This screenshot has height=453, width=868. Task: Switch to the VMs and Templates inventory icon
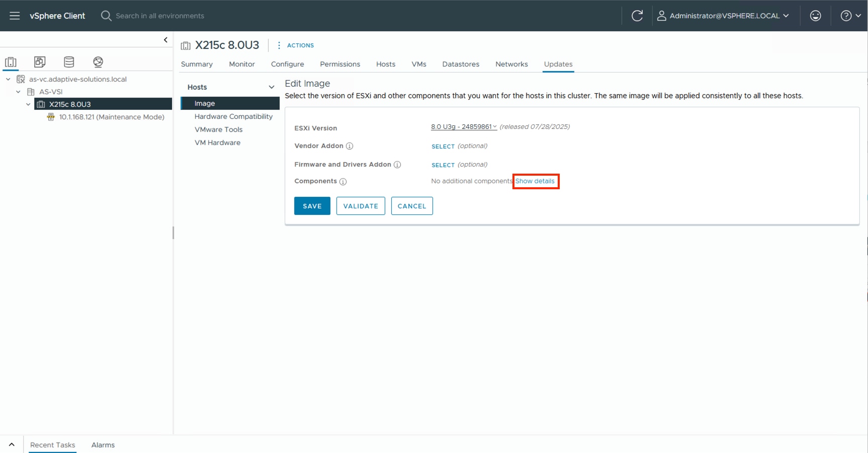40,61
